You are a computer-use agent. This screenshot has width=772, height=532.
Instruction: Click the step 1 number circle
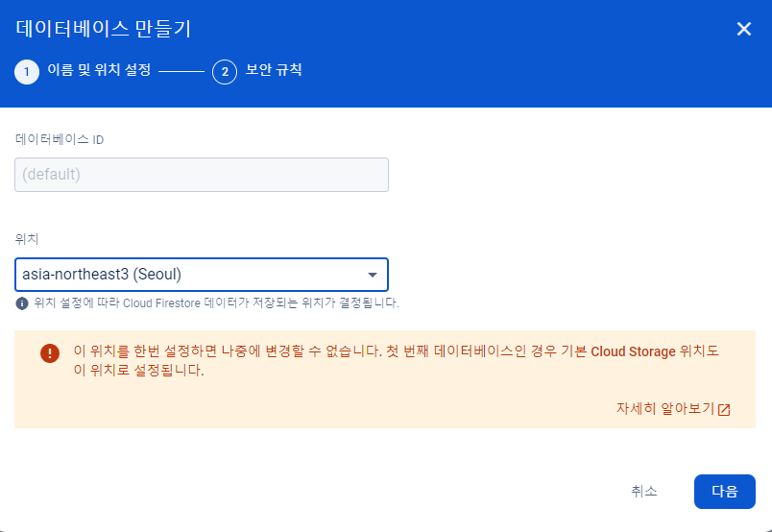27,72
